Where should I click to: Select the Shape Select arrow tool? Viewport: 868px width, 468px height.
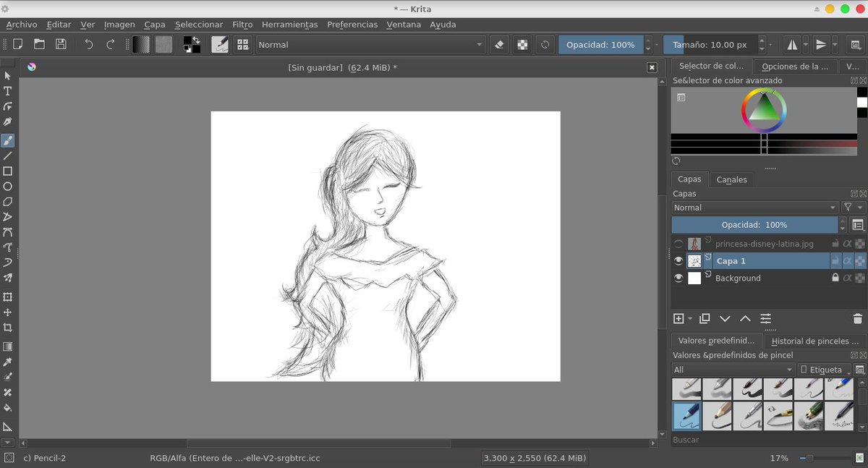pos(8,76)
